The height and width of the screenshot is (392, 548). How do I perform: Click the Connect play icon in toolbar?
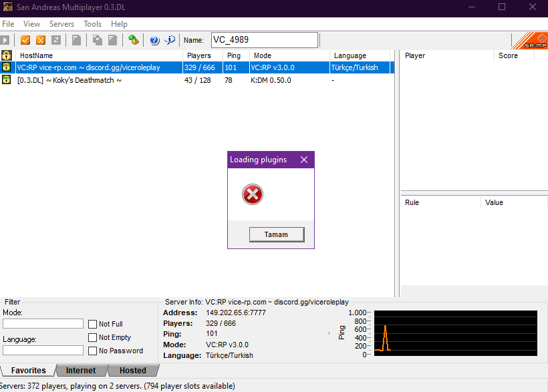pyautogui.click(x=5, y=40)
